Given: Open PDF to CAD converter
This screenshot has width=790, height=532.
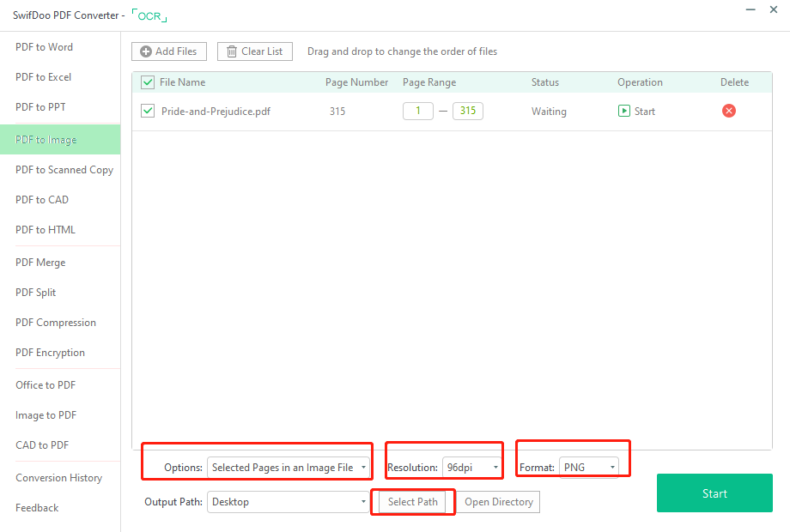Looking at the screenshot, I should tap(42, 200).
